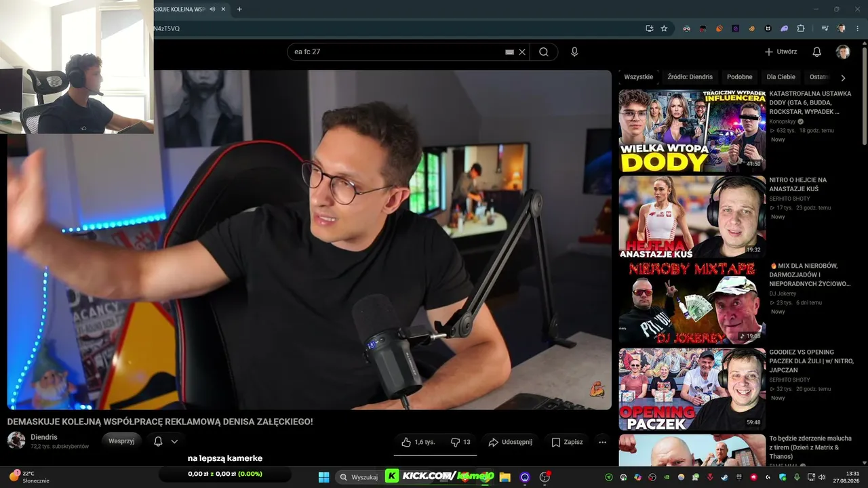The height and width of the screenshot is (488, 868).
Task: Expand subscription notification options chevron
Action: [x=174, y=441]
